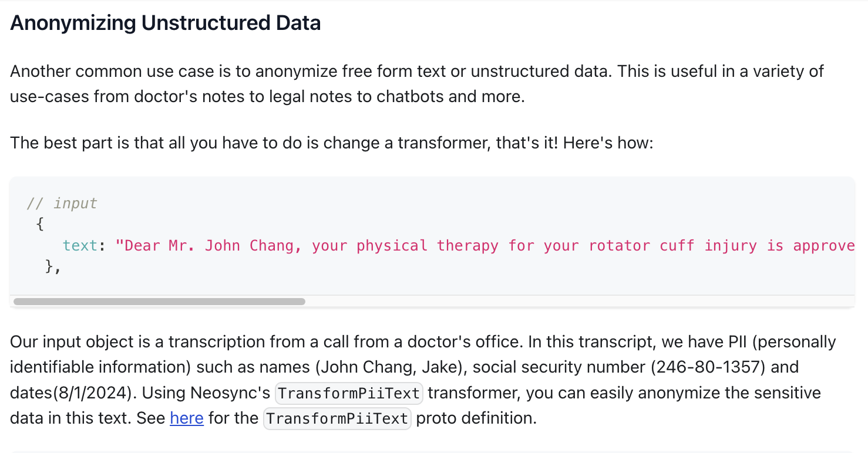Click the closing "}," line in code

53,266
